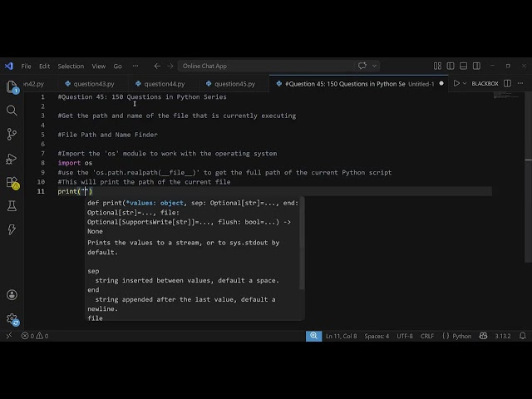The height and width of the screenshot is (399, 532).
Task: Go back with the left arrow
Action: pos(157,66)
